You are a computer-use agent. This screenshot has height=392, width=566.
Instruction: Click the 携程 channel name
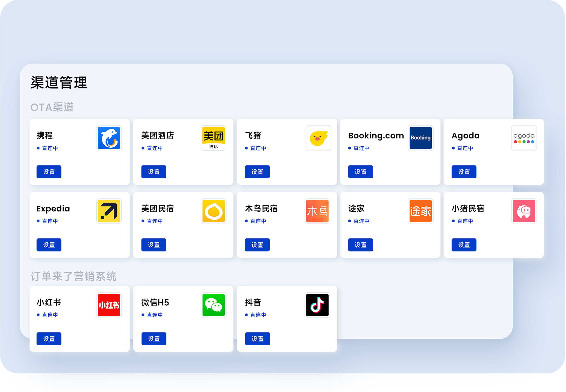(x=45, y=135)
